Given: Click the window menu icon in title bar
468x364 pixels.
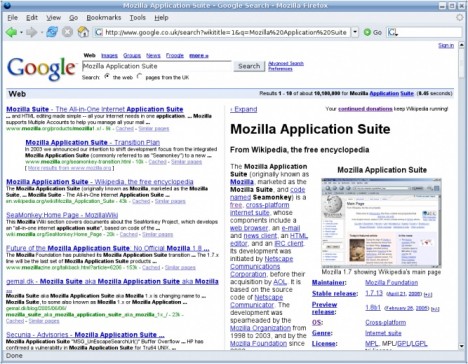Looking at the screenshot, I should point(6,5).
